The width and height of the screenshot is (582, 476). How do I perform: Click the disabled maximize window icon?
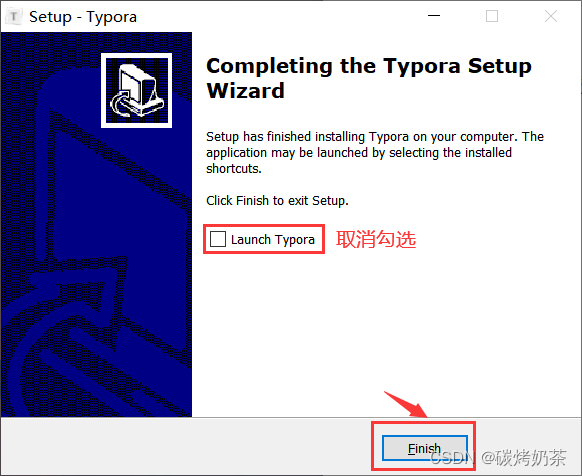[492, 16]
